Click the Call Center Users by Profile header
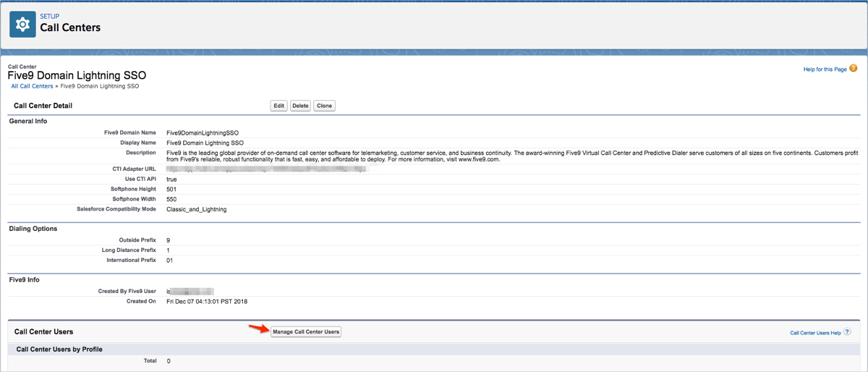 point(59,350)
